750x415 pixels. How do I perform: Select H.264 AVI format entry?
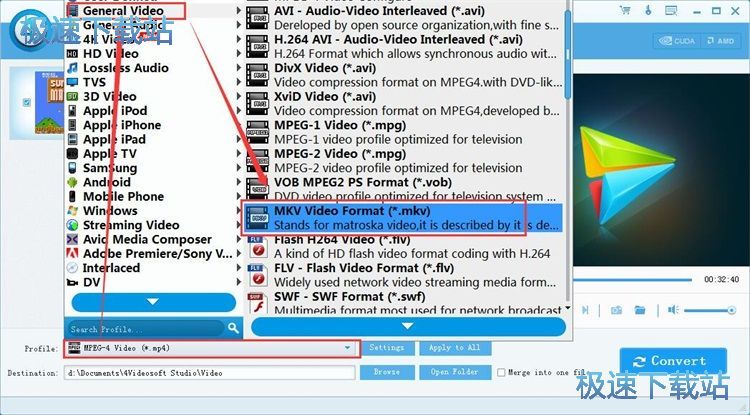(403, 46)
